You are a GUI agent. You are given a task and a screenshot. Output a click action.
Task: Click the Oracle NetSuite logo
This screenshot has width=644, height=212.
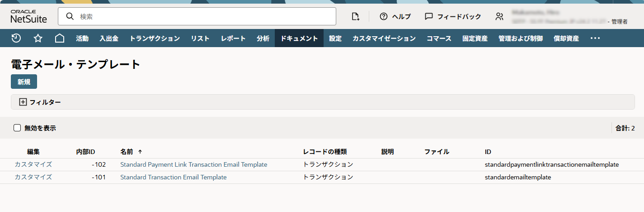point(28,16)
